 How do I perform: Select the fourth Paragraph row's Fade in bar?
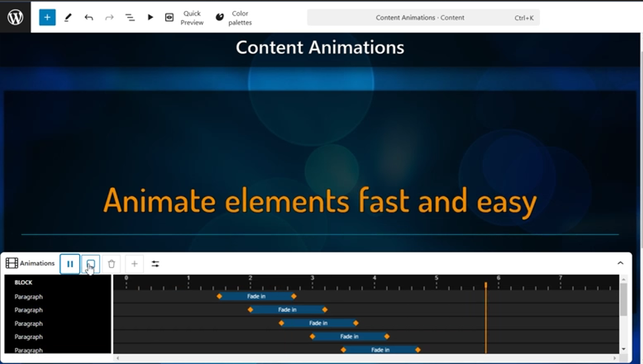click(x=349, y=336)
